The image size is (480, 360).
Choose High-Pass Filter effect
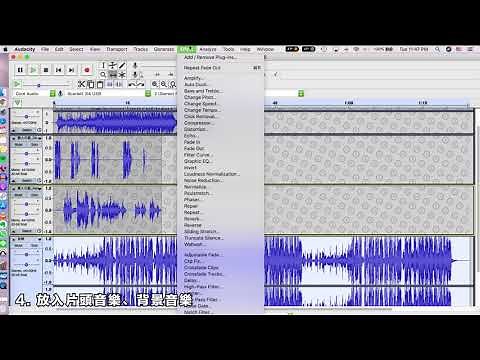click(x=220, y=287)
